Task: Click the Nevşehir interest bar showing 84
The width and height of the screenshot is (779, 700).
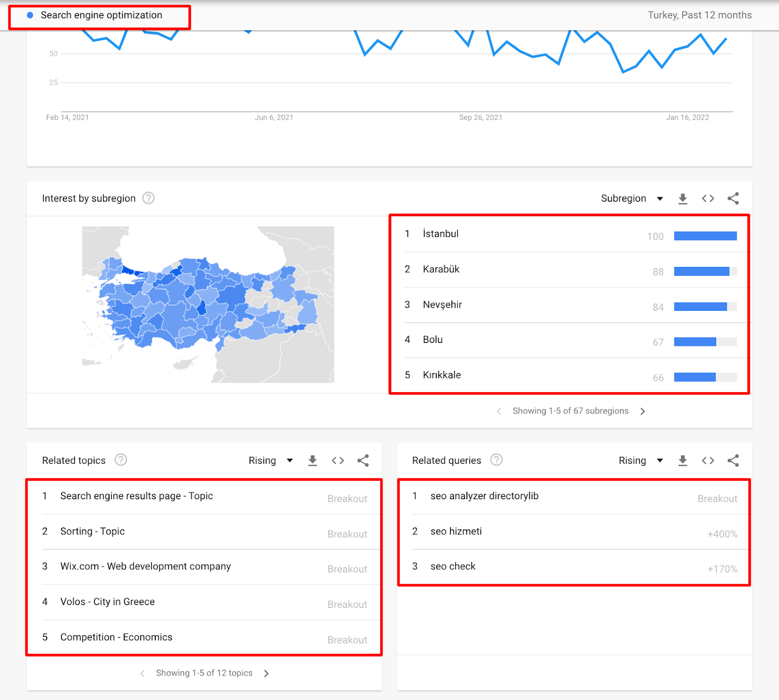Action: point(705,306)
